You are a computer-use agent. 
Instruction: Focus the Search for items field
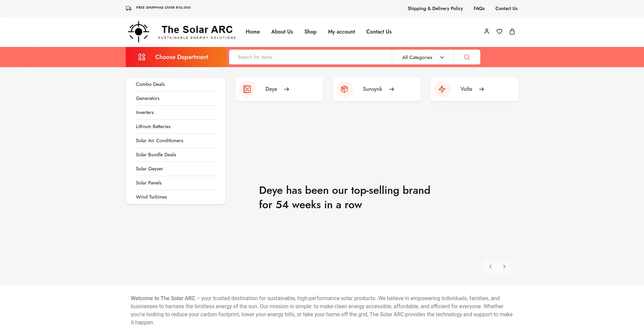(x=310, y=57)
